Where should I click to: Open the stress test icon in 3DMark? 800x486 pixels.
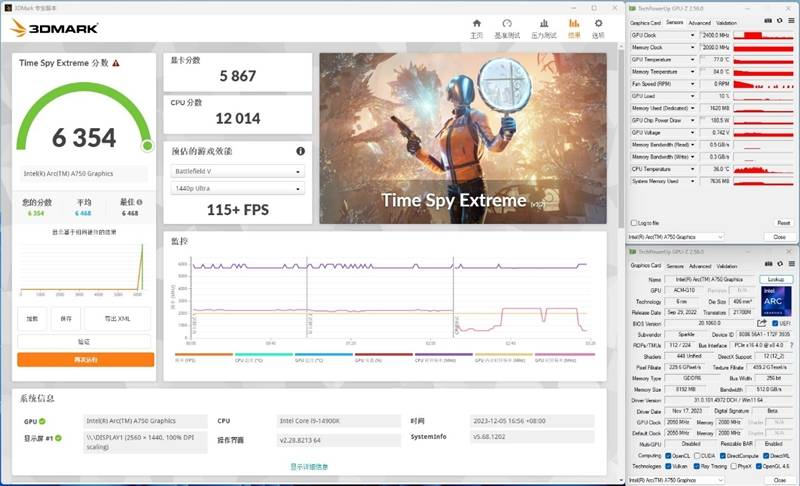[541, 26]
